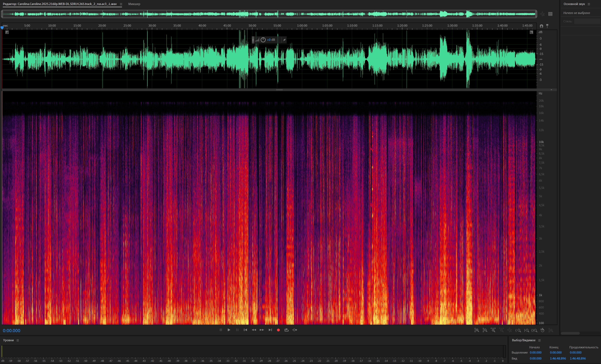Click the small arrow on the spectral divider
601x364 pixels.
(551, 90)
